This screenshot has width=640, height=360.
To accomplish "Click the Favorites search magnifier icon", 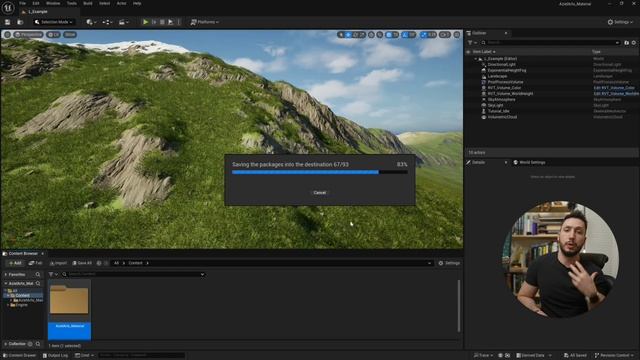I will click(x=38, y=274).
